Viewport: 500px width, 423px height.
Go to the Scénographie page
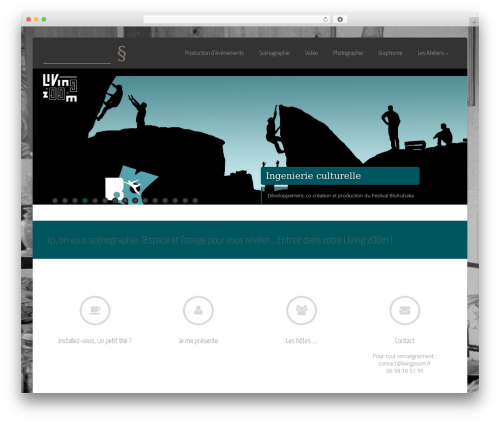[x=274, y=53]
